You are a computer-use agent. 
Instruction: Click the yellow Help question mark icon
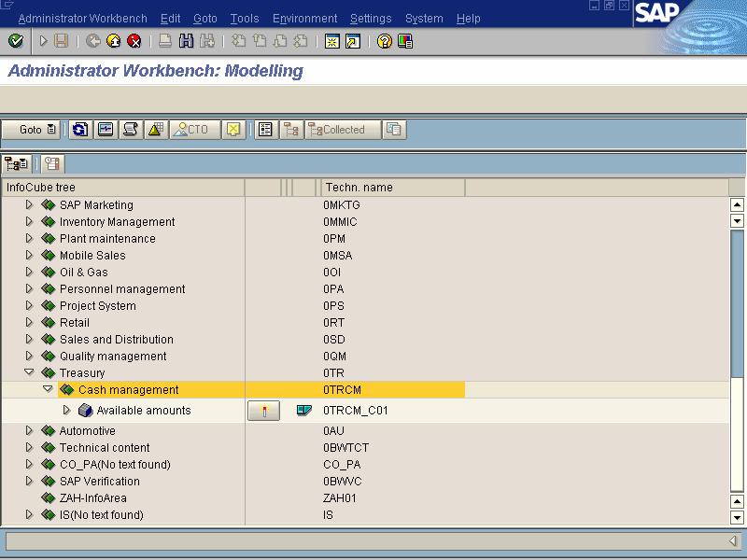click(x=384, y=41)
